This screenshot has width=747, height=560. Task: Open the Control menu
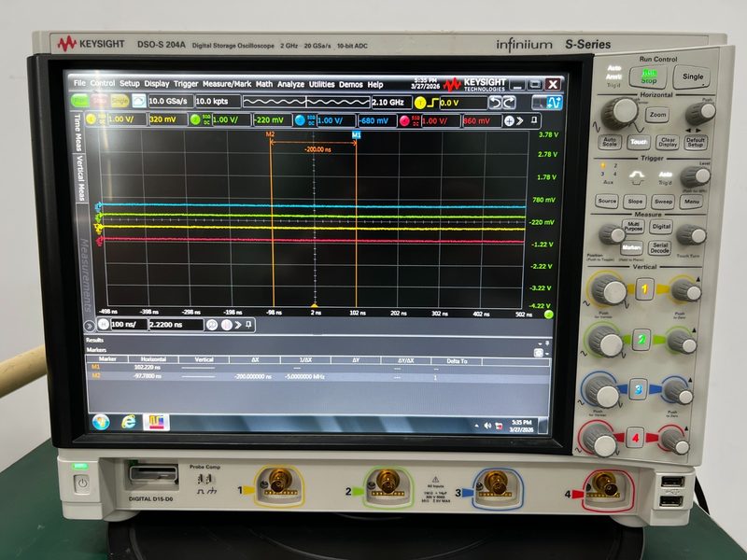(x=103, y=83)
